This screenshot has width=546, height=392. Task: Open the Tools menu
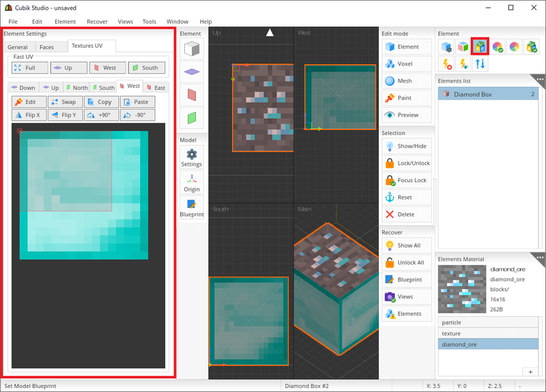[149, 22]
